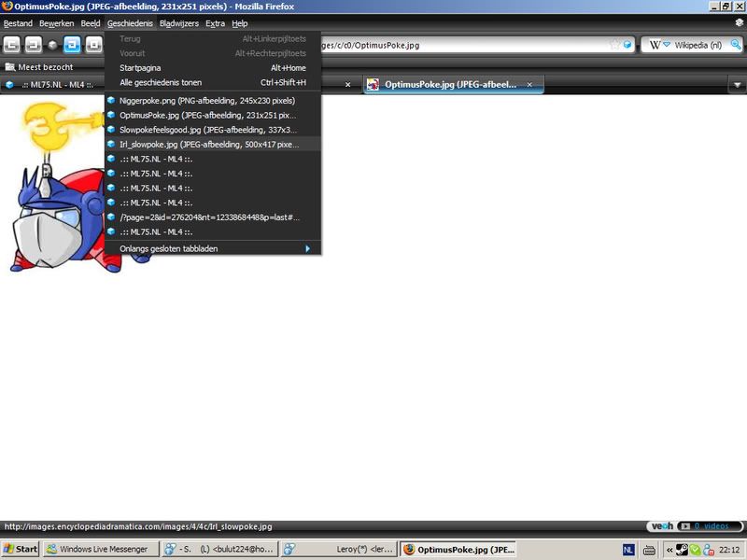This screenshot has height=560, width=747.
Task: Close the OptimusPoke.jpg tab
Action: 530,85
